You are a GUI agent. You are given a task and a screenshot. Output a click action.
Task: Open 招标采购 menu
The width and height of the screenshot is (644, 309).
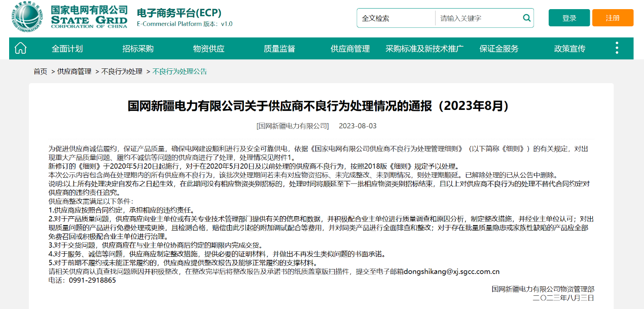tap(138, 49)
